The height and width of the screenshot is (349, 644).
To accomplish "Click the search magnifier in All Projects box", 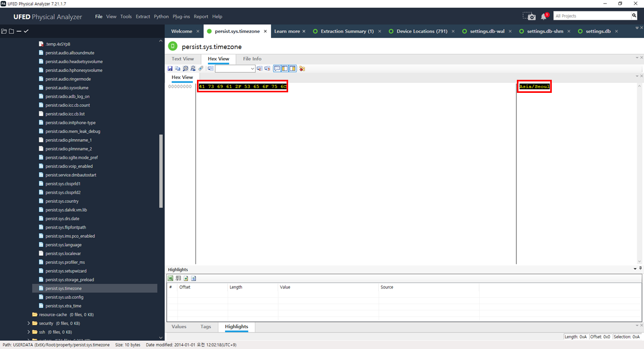I will [634, 16].
